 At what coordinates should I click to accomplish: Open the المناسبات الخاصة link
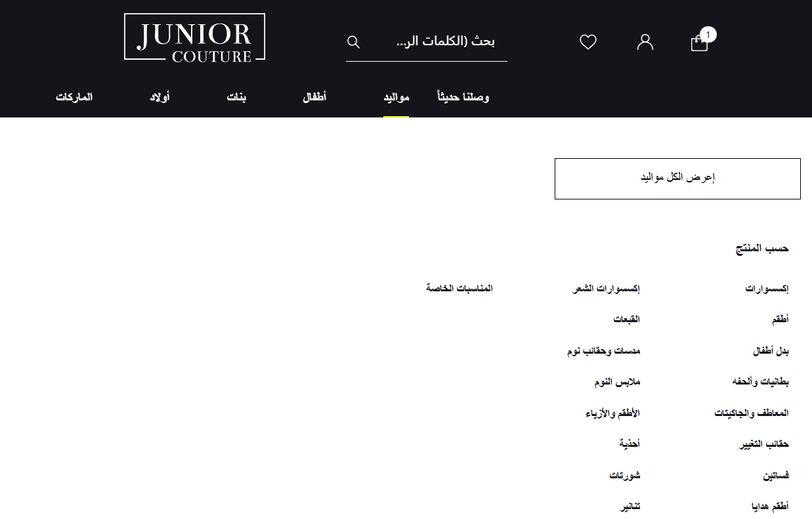click(x=459, y=288)
